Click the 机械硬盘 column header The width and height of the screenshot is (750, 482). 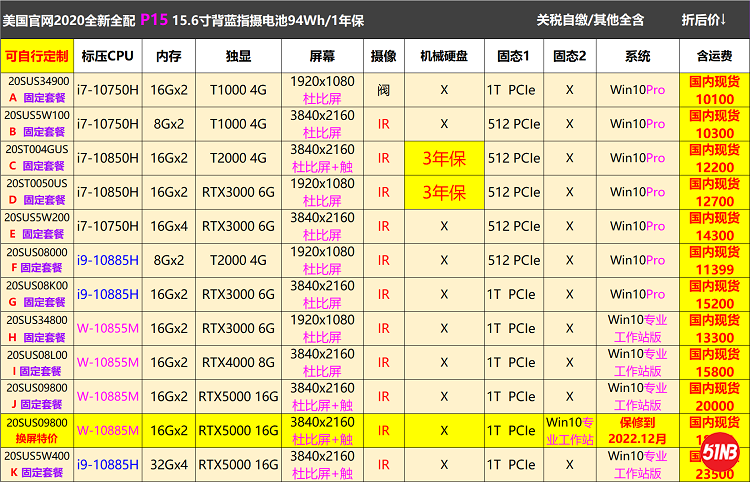(443, 56)
